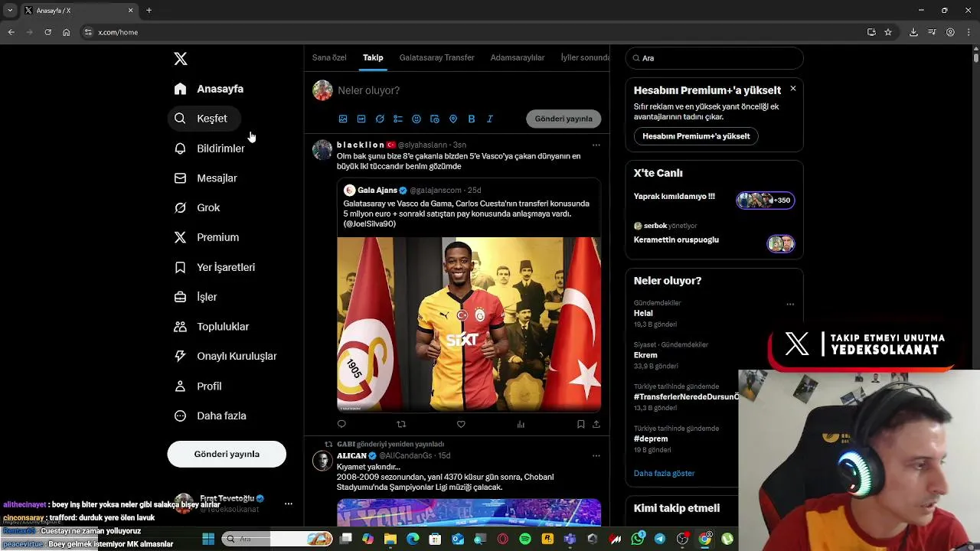Open the emoji picker in composer
This screenshot has height=551, width=980.
tap(416, 119)
